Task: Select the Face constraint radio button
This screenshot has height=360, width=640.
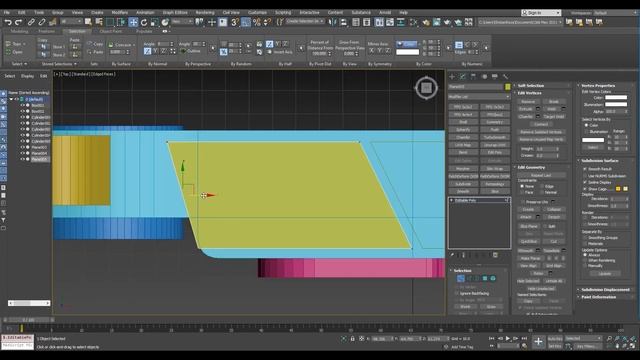Action: point(522,192)
